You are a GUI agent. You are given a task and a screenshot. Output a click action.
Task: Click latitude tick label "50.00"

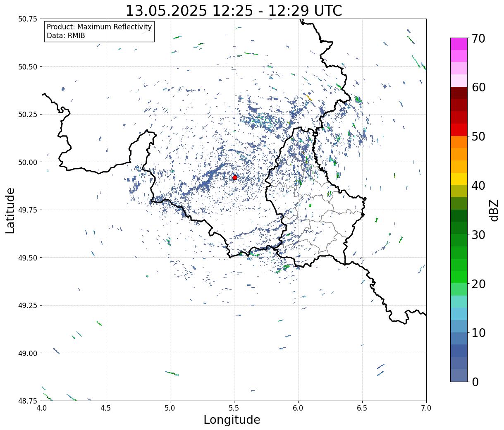click(x=28, y=162)
